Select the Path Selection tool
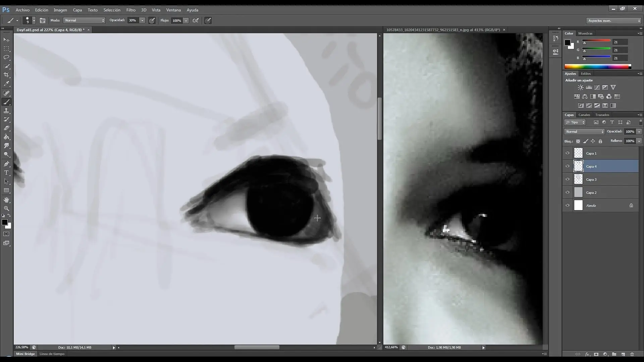This screenshot has width=644, height=362. [x=6, y=181]
